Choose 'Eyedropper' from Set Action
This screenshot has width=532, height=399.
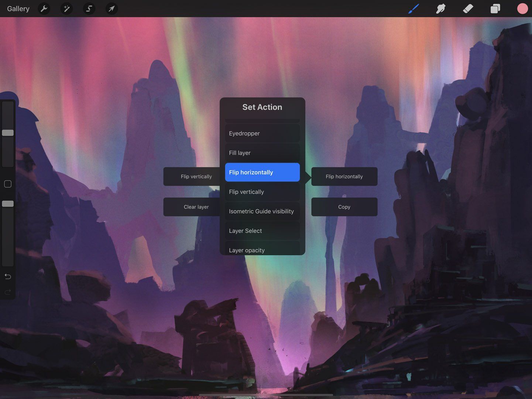(262, 133)
